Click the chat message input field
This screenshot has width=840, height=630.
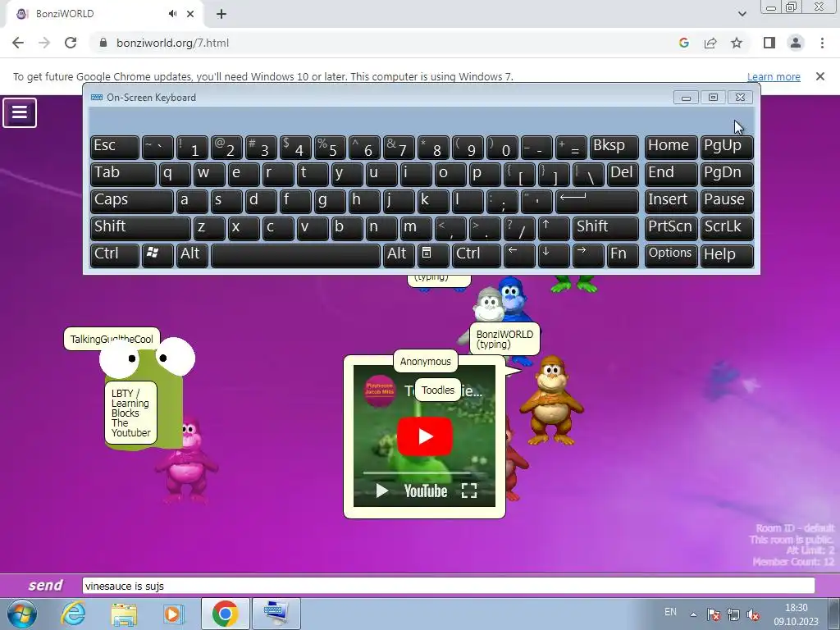pos(449,586)
